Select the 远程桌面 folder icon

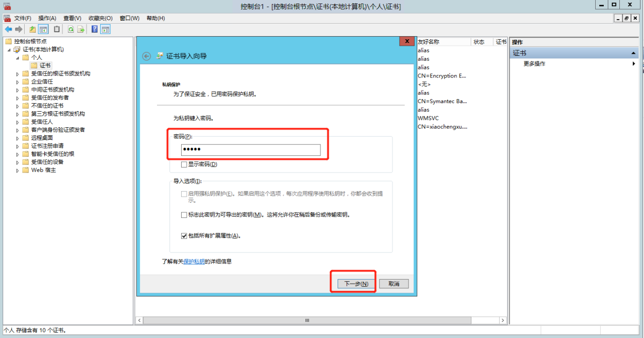coord(26,138)
